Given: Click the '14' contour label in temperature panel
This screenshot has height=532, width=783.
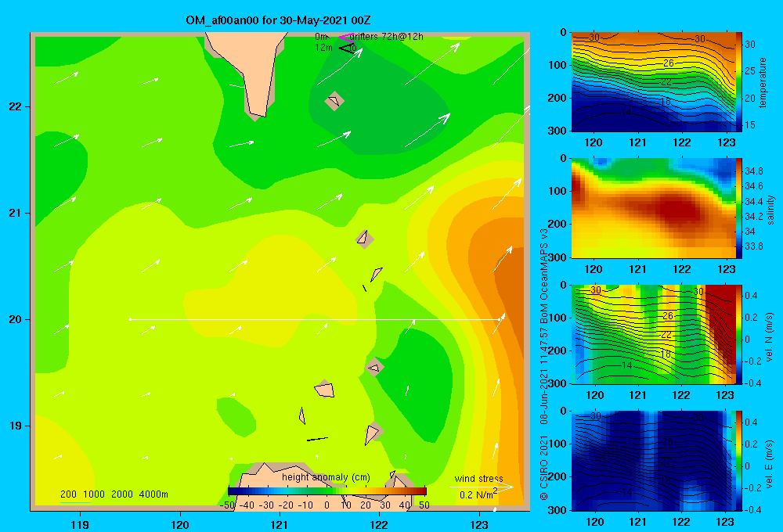Looking at the screenshot, I should tap(626, 113).
